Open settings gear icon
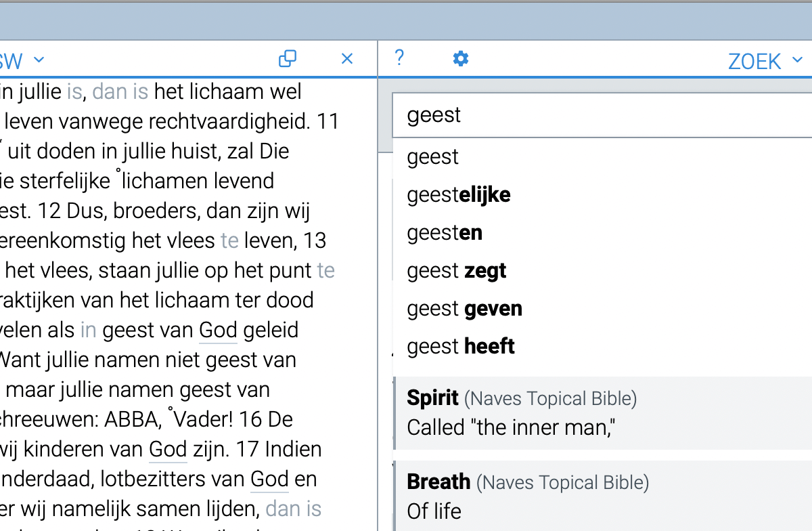 pyautogui.click(x=461, y=59)
